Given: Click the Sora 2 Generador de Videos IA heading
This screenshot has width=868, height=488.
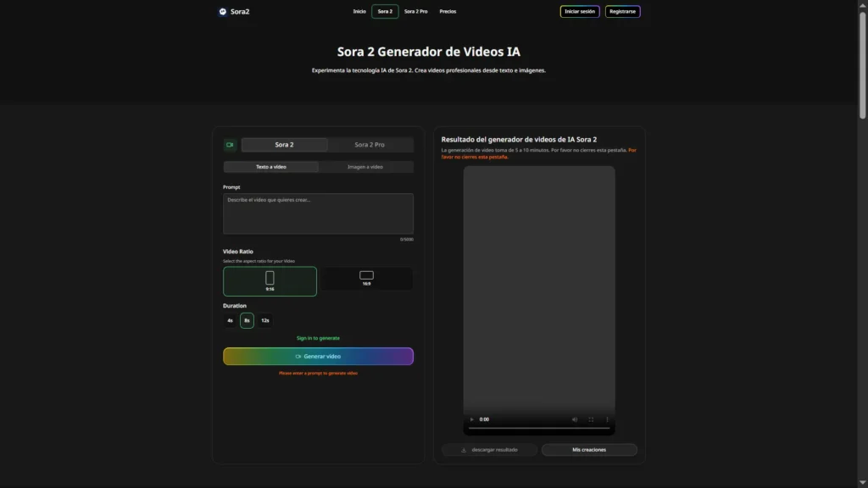Looking at the screenshot, I should tap(428, 52).
